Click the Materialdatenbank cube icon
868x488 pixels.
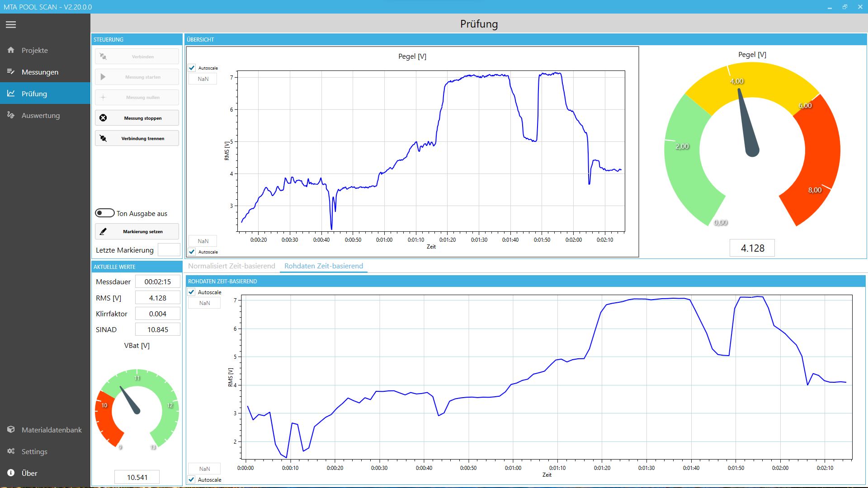coord(11,430)
